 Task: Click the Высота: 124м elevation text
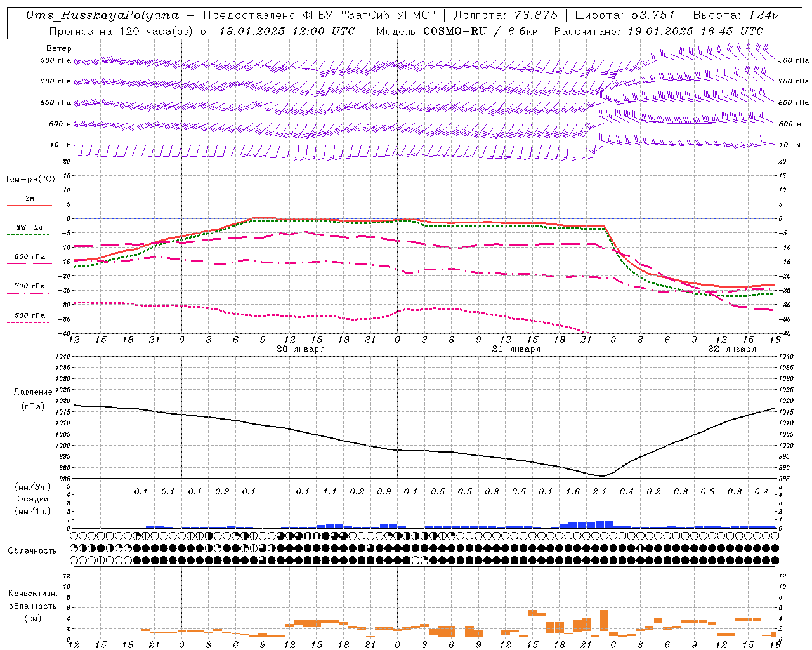(736, 15)
